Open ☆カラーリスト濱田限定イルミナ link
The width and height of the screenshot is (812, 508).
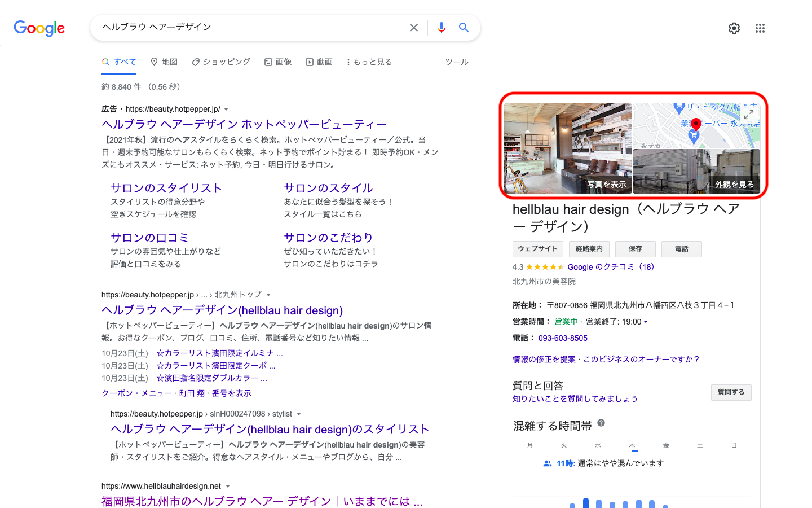219,353
